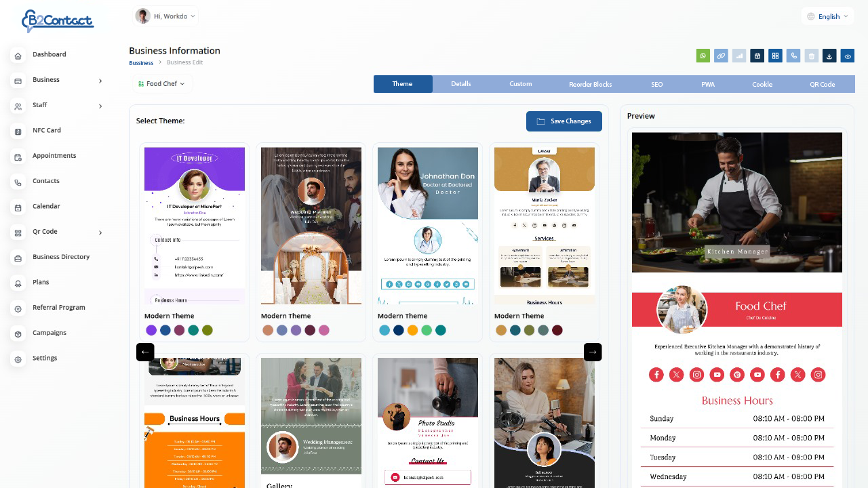
Task: Open the QR Code tab
Action: 823,84
